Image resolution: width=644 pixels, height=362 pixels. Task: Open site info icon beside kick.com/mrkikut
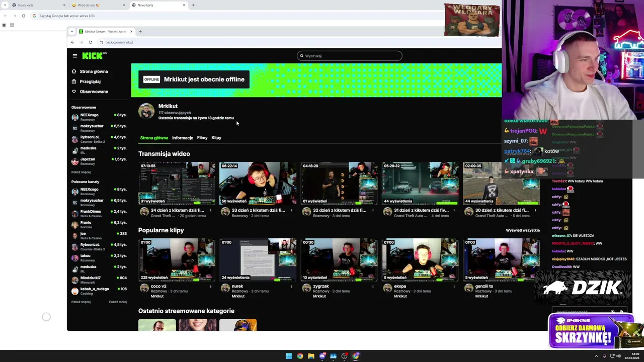coord(101,42)
